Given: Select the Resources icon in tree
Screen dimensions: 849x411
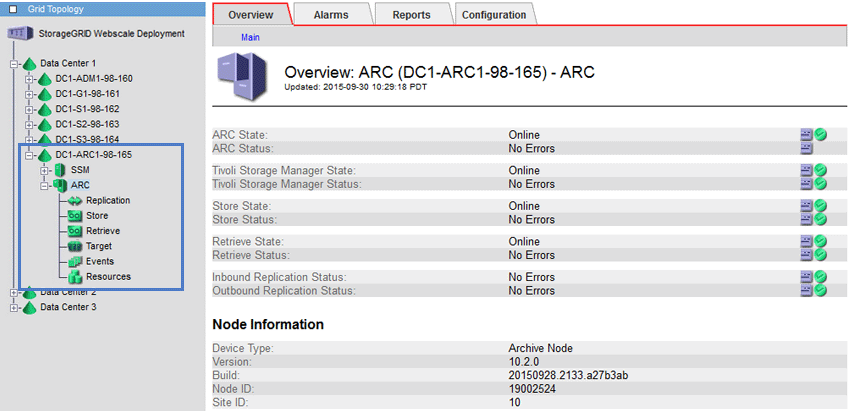Looking at the screenshot, I should [x=75, y=276].
